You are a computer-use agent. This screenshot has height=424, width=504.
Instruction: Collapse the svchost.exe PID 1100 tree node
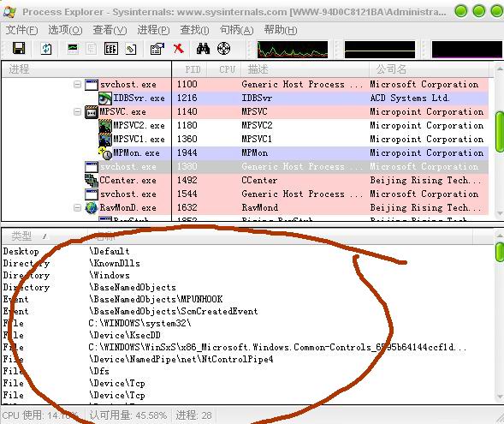point(77,84)
